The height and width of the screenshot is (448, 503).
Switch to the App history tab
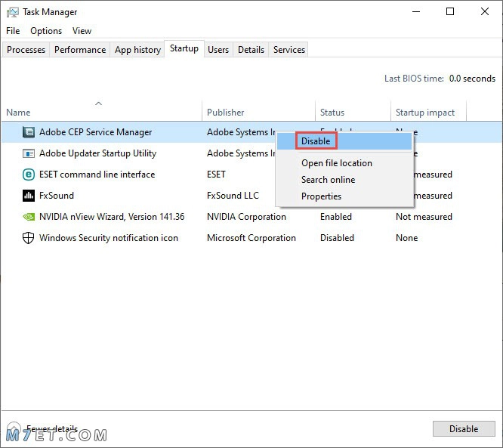(137, 50)
